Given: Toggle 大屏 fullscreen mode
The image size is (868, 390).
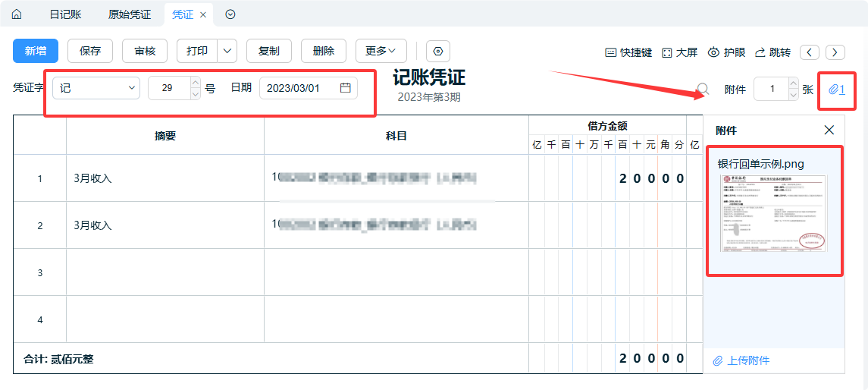Looking at the screenshot, I should tap(679, 52).
